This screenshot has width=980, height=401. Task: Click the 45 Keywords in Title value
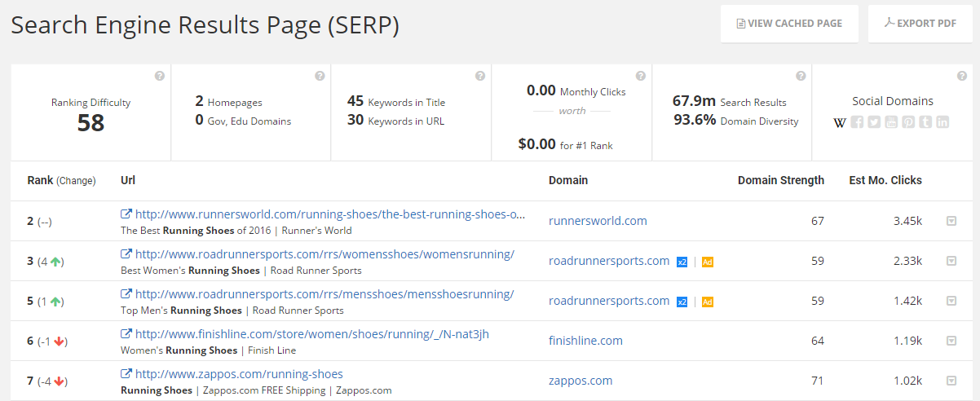click(x=355, y=101)
